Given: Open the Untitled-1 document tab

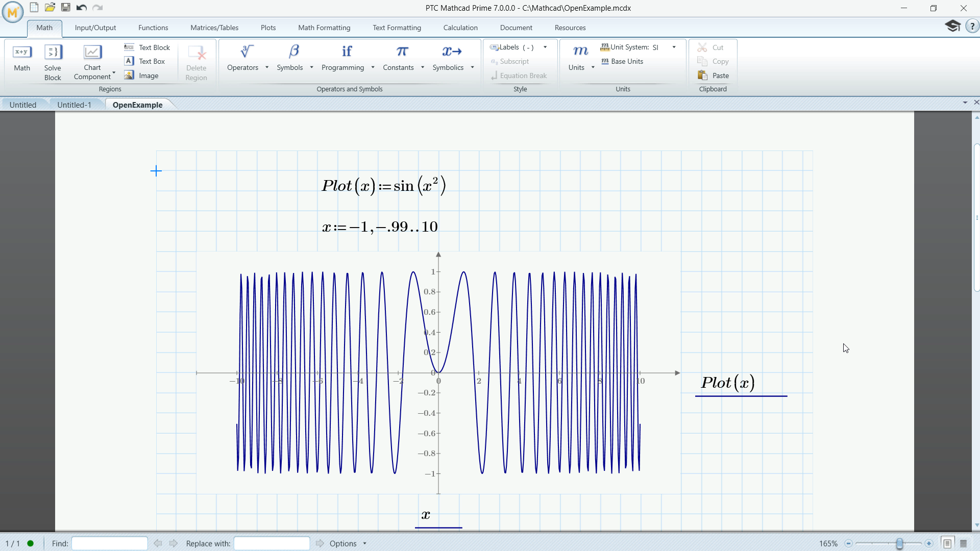Looking at the screenshot, I should (75, 104).
